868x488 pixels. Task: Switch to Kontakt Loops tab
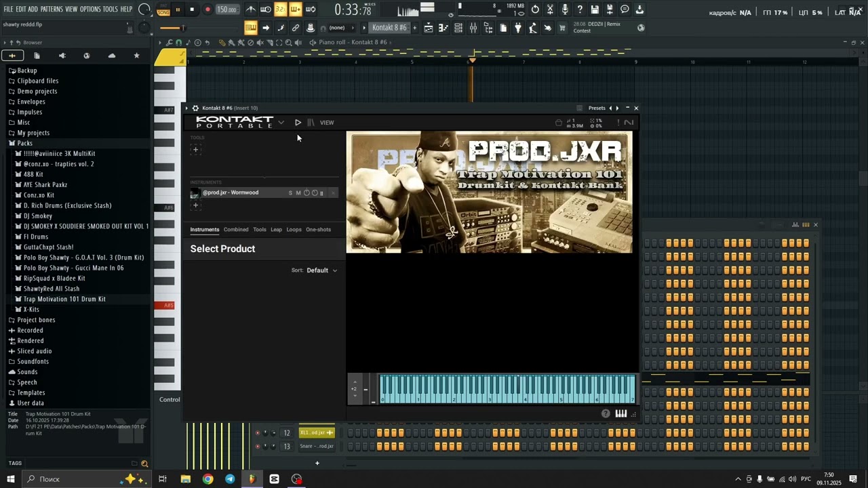(x=294, y=229)
